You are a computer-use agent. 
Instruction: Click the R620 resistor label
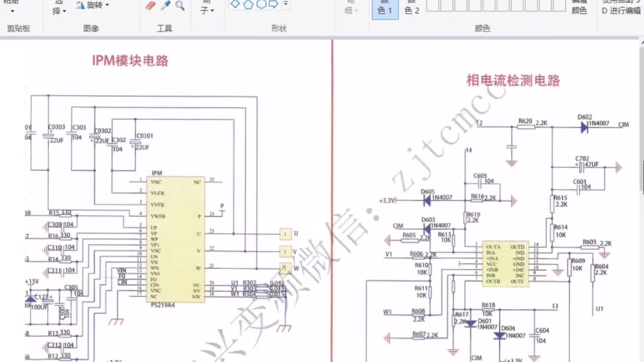click(525, 121)
